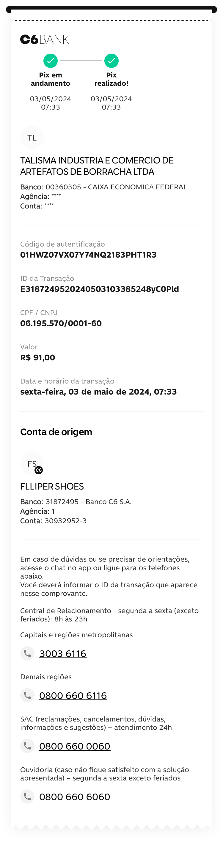The image size is (223, 868).
Task: Call the 0800 660 6116 number link
Action: (x=73, y=696)
